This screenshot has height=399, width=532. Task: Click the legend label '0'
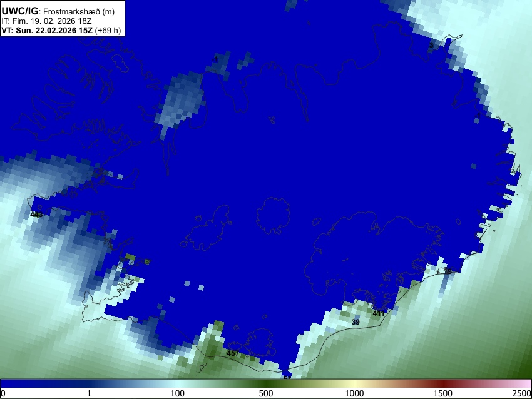[3, 393]
